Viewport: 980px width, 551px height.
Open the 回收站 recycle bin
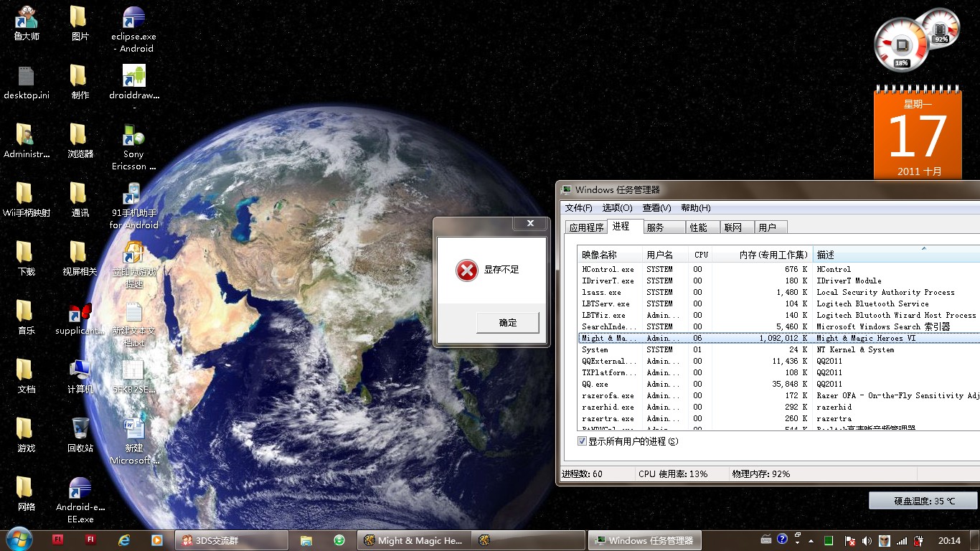click(x=80, y=430)
